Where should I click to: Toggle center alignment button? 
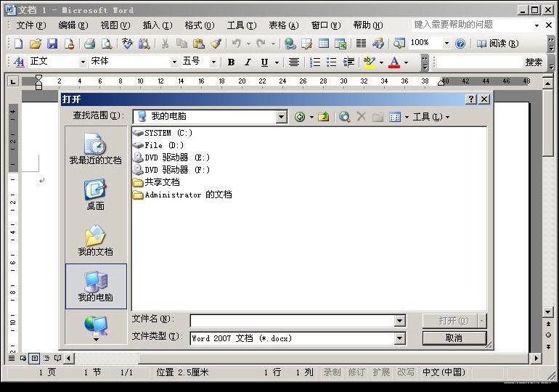(x=294, y=62)
